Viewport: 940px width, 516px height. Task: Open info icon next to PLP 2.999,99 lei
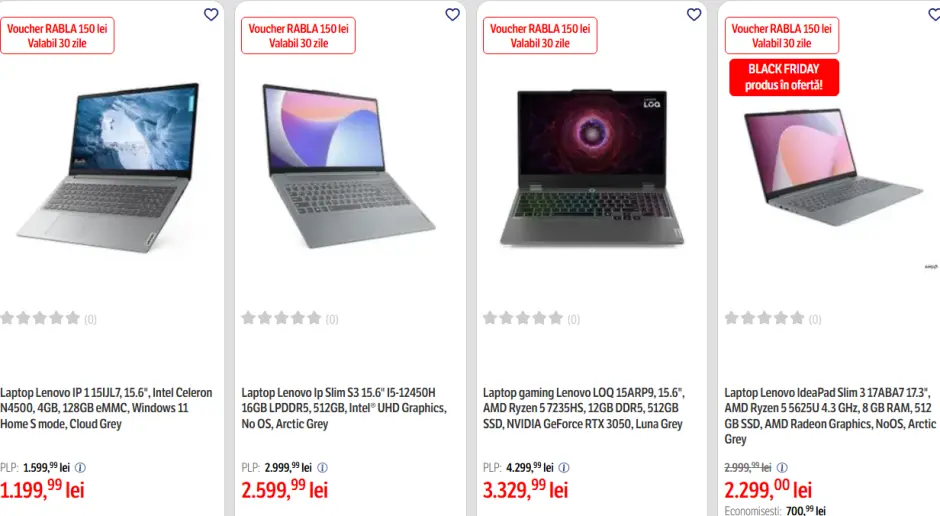323,467
